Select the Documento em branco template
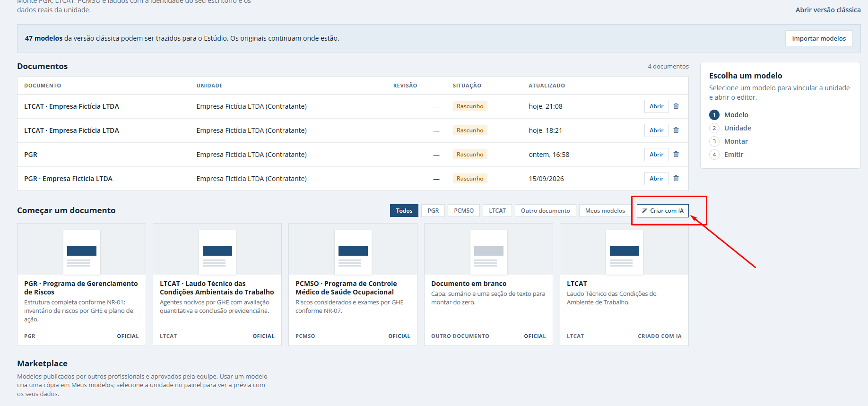Screen dimensions: 868x406 coord(488,285)
